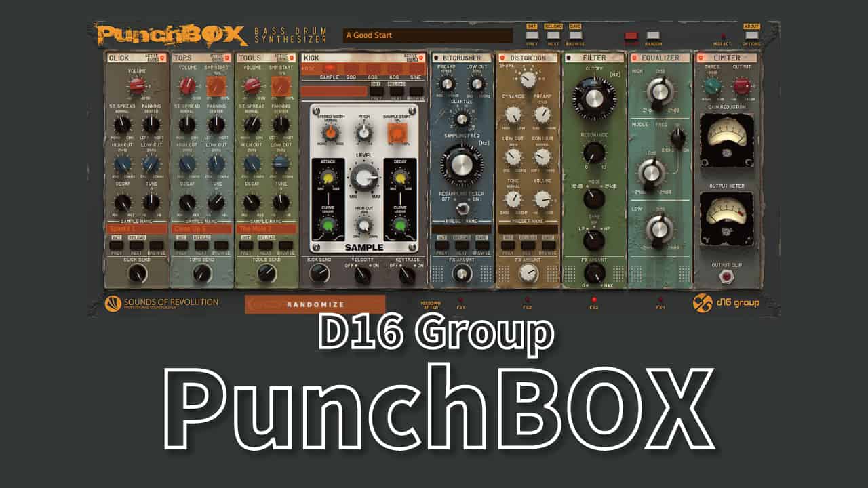Click the Filter Resonance knob
Image resolution: width=868 pixels, height=488 pixels.
tap(594, 152)
